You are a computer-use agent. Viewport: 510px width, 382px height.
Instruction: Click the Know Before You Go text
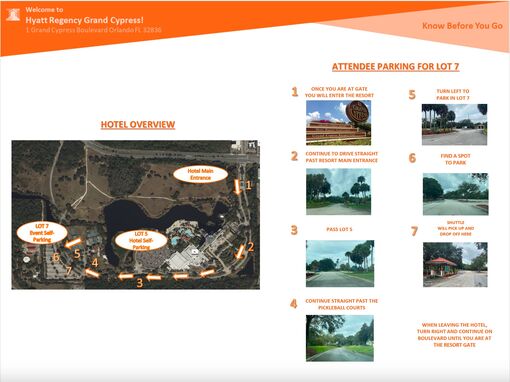coord(462,26)
